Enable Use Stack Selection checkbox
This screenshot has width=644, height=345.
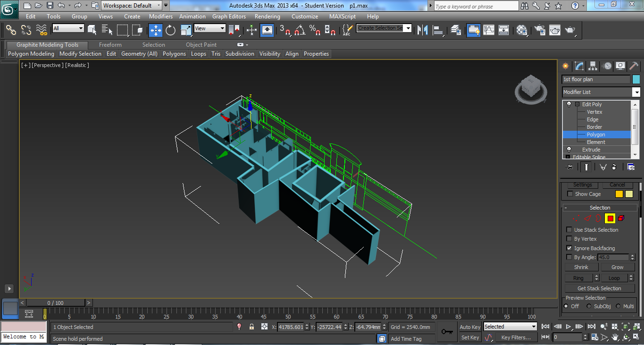click(x=569, y=230)
